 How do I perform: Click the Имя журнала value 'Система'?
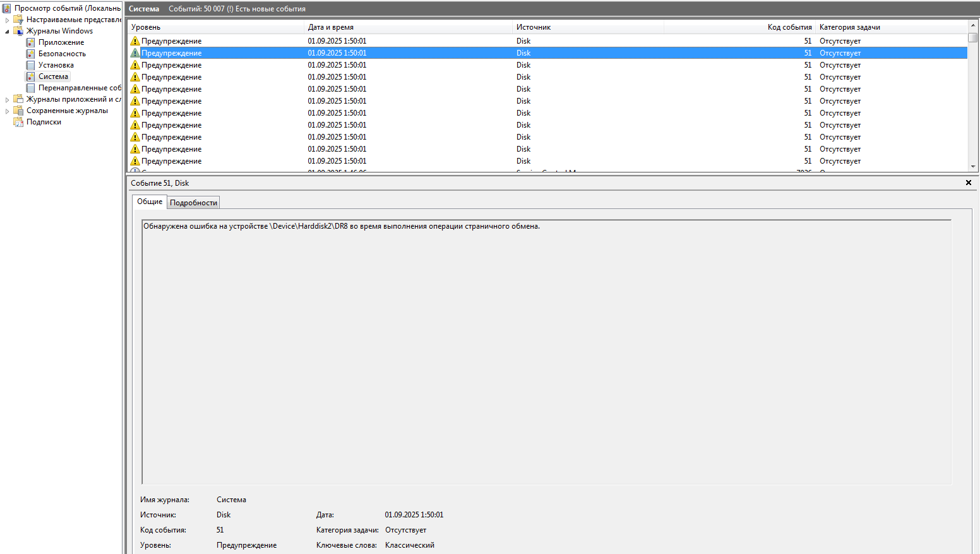click(x=231, y=500)
